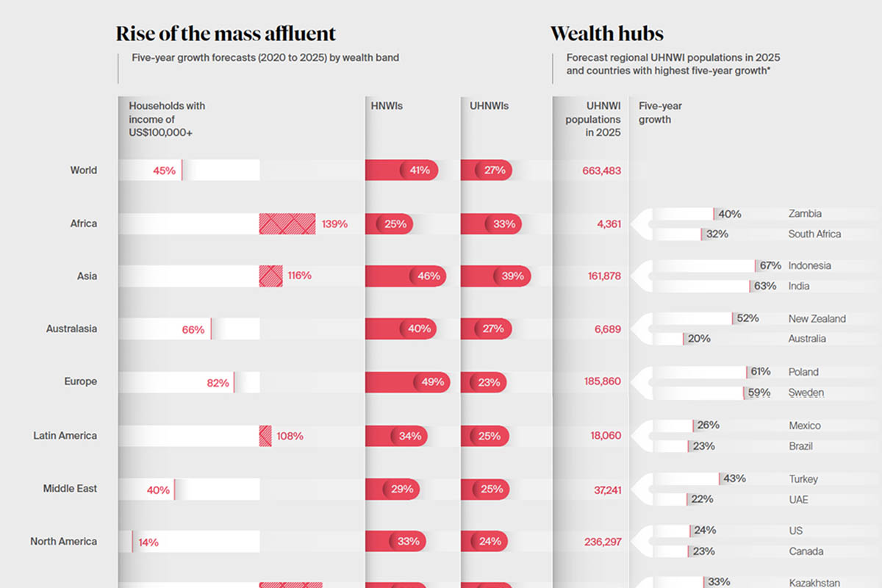882x588 pixels.
Task: Click Asia's hatched 116% bar segment
Action: click(270, 276)
